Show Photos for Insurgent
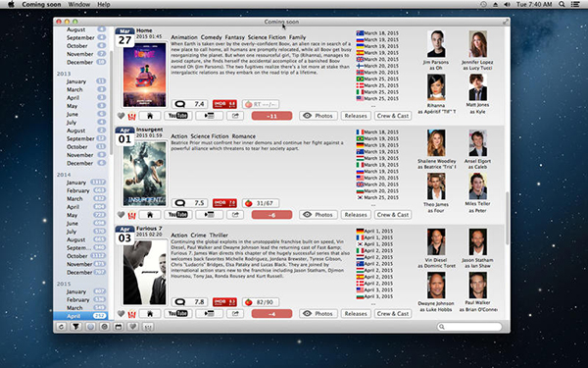The image size is (588, 368). coord(318,215)
